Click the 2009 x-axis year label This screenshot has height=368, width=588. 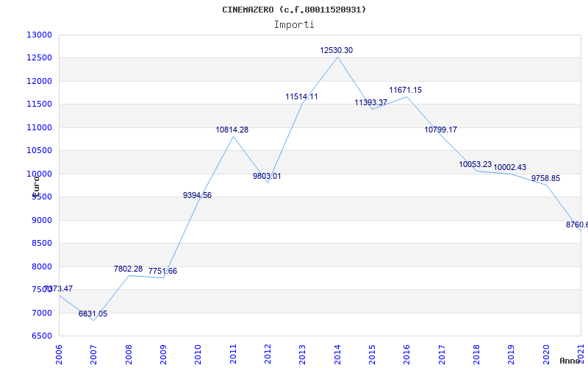163,355
